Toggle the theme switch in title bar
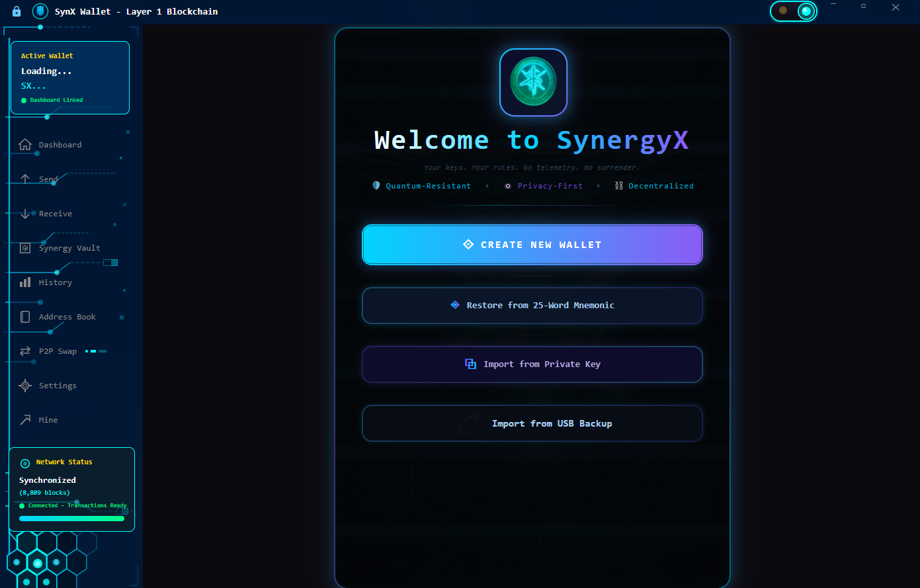Screen dimensions: 920x588 pyautogui.click(x=794, y=11)
